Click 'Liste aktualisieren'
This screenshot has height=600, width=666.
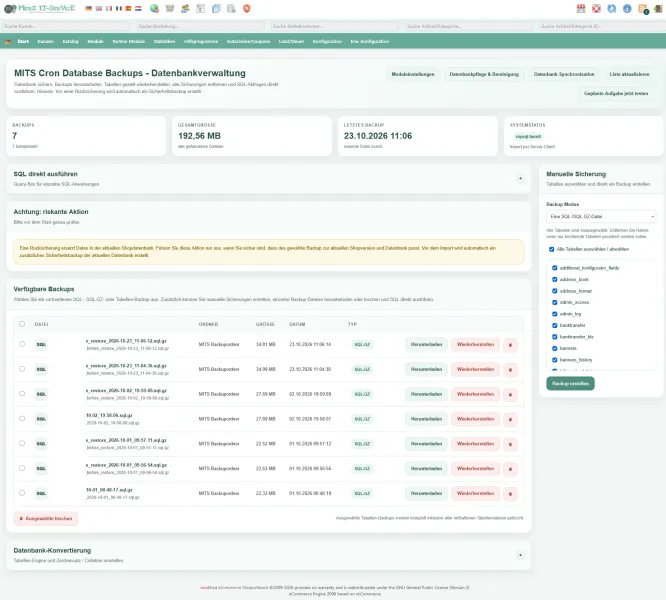pyautogui.click(x=629, y=74)
